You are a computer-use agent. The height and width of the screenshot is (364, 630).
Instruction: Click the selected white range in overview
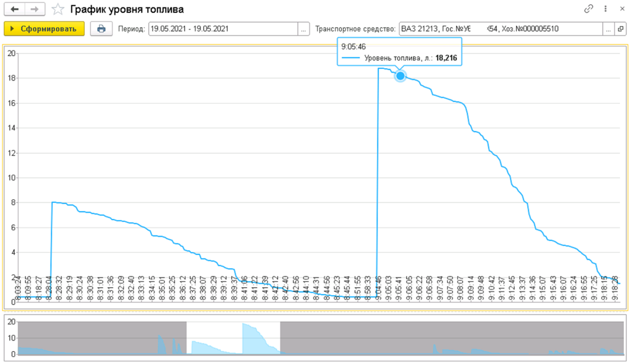[x=233, y=337]
